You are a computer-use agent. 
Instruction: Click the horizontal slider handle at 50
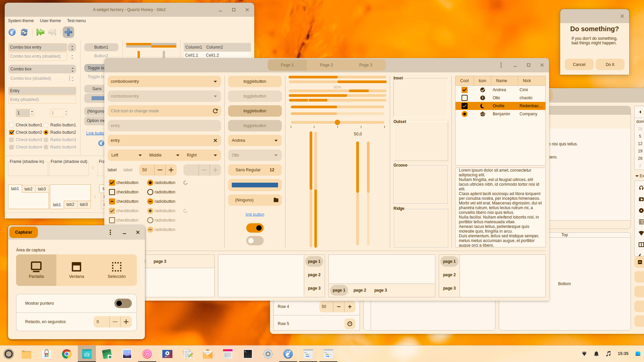337,122
